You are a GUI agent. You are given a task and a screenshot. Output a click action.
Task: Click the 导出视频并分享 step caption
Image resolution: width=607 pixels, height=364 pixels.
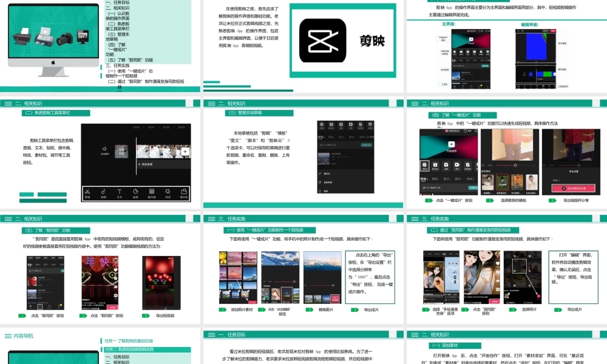pos(575,200)
